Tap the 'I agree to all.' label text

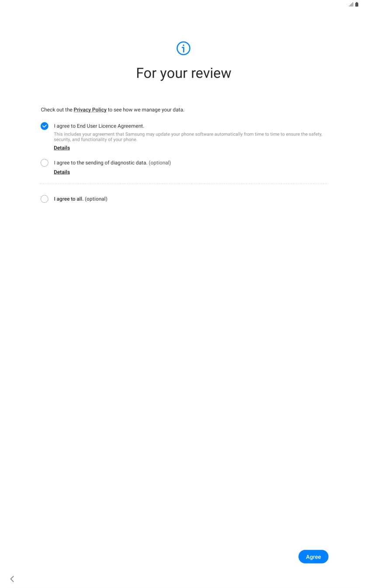tap(69, 199)
